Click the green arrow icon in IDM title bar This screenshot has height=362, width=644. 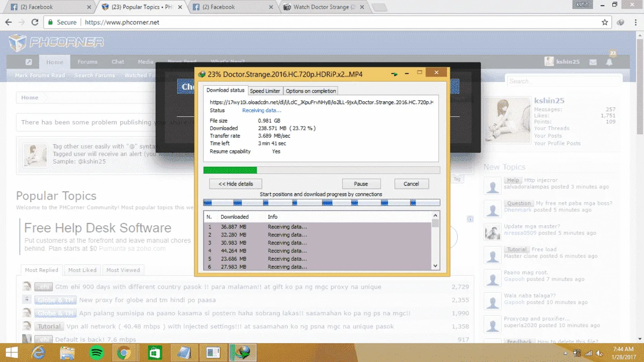(395, 74)
